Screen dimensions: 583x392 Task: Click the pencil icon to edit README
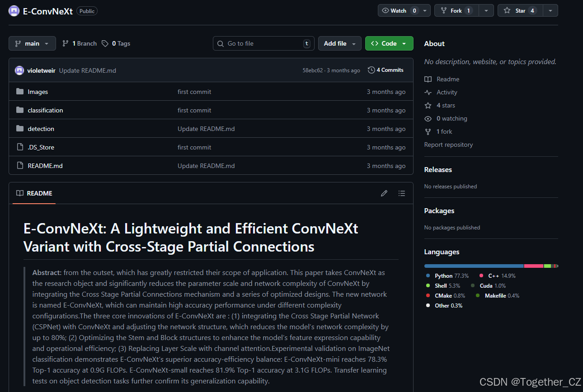pos(384,193)
